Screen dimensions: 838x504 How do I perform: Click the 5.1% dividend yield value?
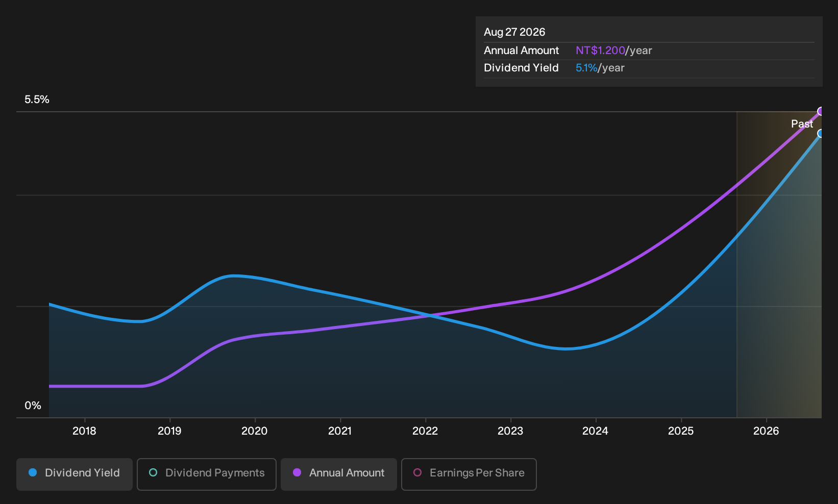click(x=586, y=68)
